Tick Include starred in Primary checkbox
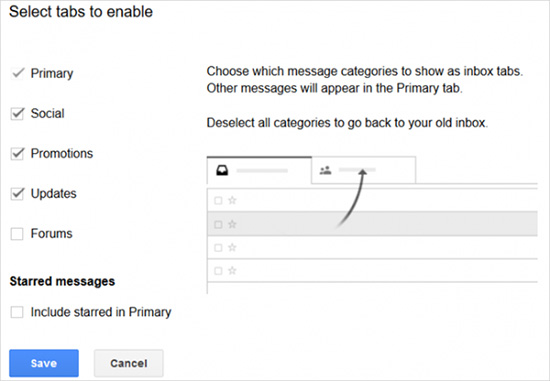The width and height of the screenshot is (550, 381). tap(17, 312)
